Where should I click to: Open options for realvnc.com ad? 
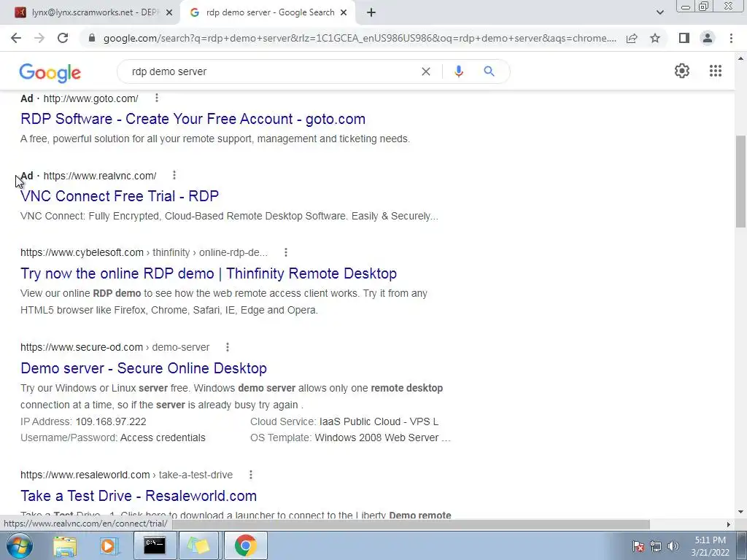(x=174, y=175)
